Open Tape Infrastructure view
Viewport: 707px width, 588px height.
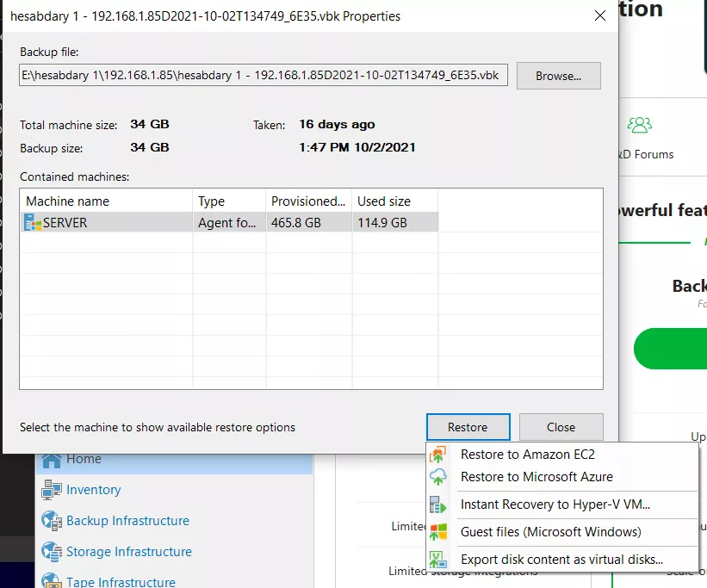coord(121,581)
